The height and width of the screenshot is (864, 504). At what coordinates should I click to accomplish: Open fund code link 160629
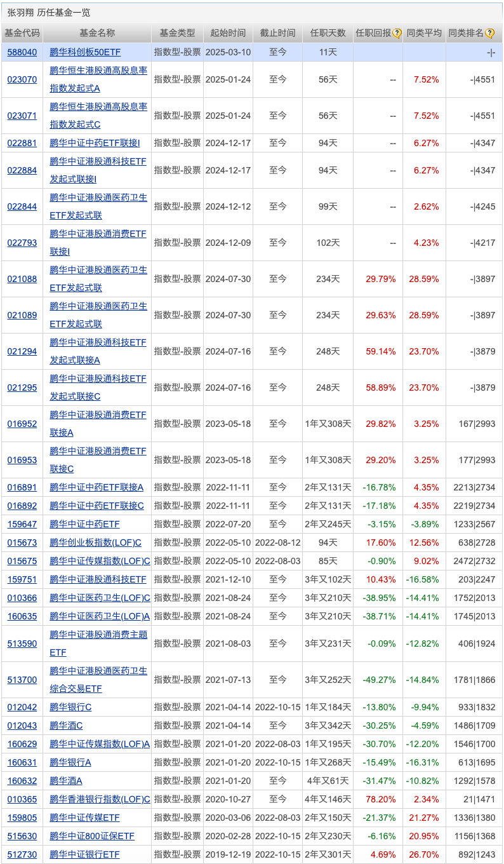[22, 744]
